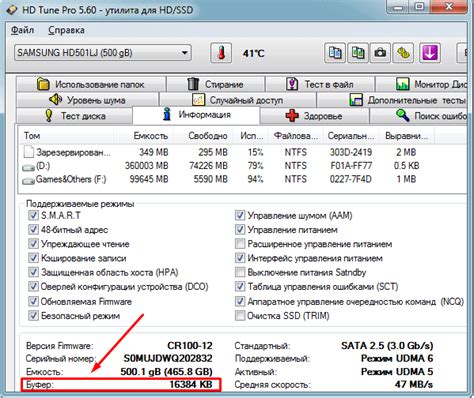Open the Поиск ошибок tab
The width and height of the screenshot is (474, 398).
(x=418, y=116)
